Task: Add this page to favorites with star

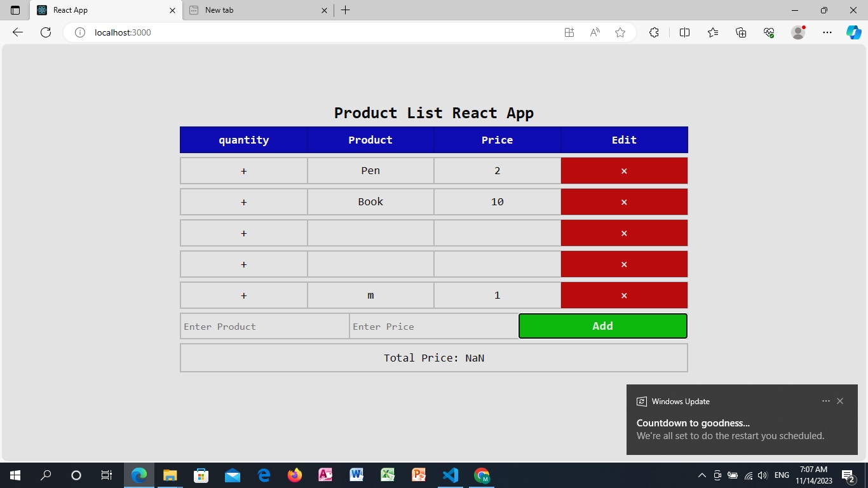Action: tap(620, 32)
